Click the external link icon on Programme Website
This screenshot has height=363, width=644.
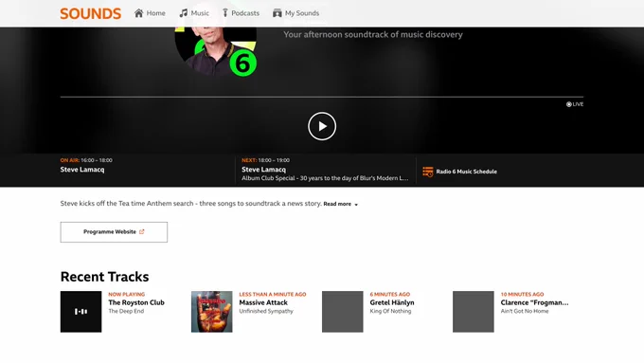(142, 232)
